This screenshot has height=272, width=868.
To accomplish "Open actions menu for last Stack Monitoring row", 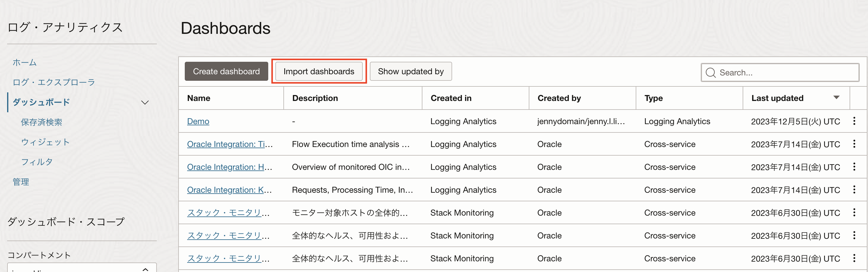I will pos(854,259).
